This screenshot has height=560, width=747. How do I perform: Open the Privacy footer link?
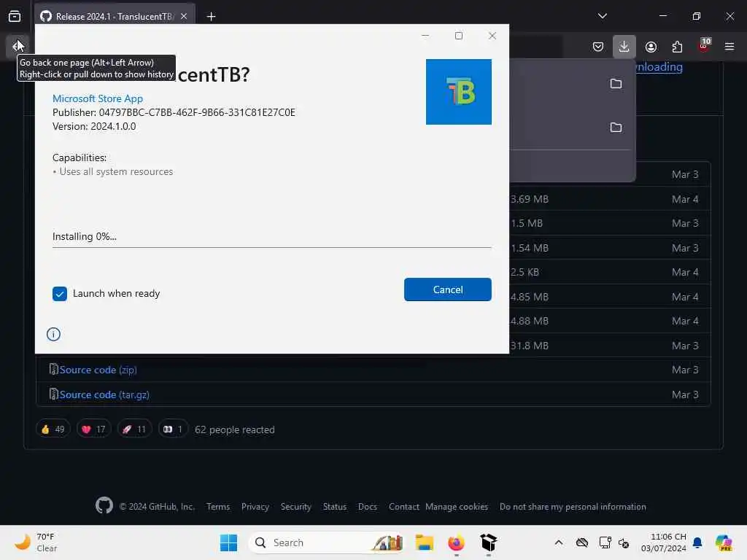255,507
